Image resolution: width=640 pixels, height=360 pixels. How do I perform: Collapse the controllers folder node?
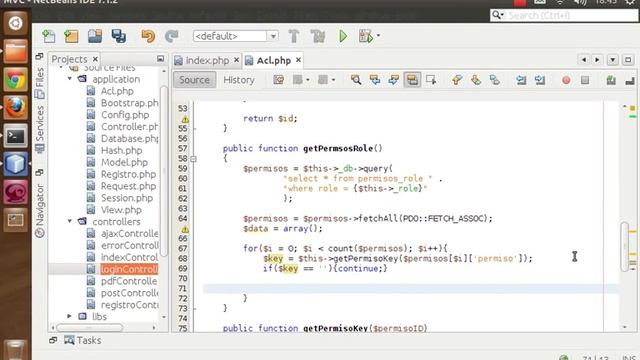pyautogui.click(x=70, y=221)
